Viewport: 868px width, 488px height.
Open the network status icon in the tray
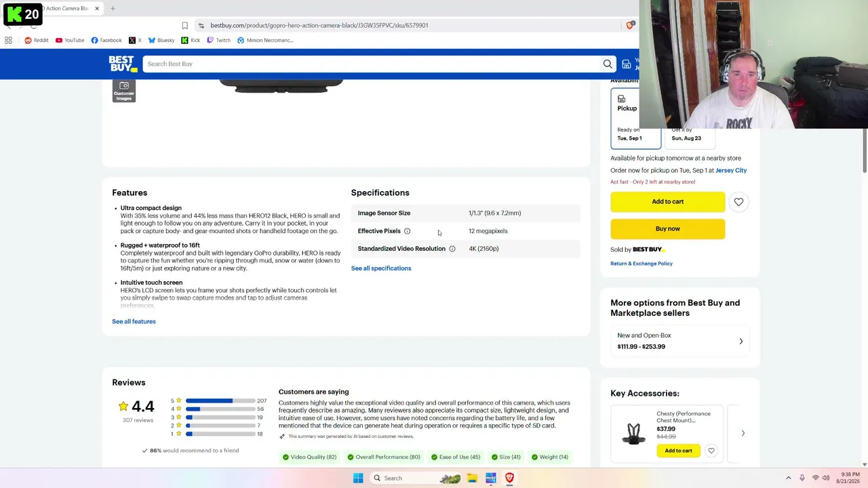[x=815, y=478]
